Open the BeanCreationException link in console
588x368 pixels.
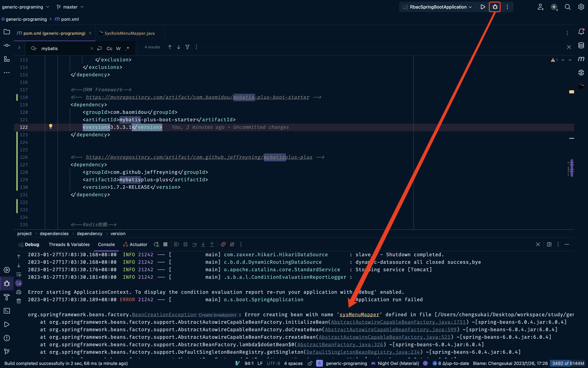tap(164, 315)
